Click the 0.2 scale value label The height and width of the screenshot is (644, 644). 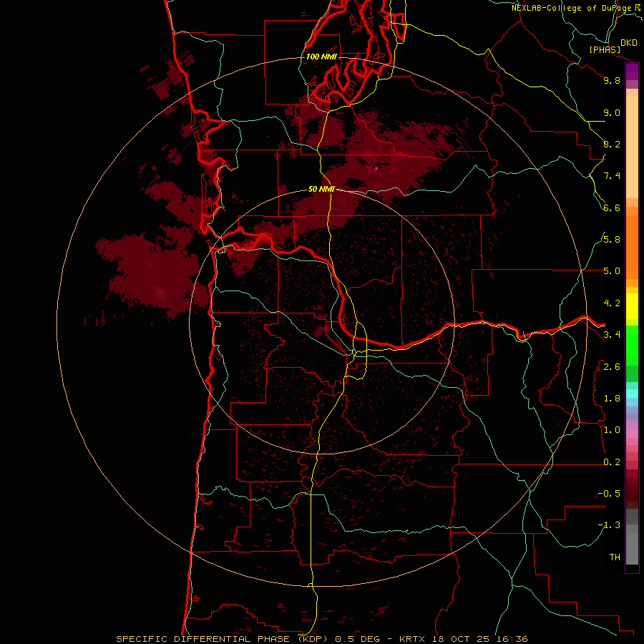pyautogui.click(x=612, y=462)
